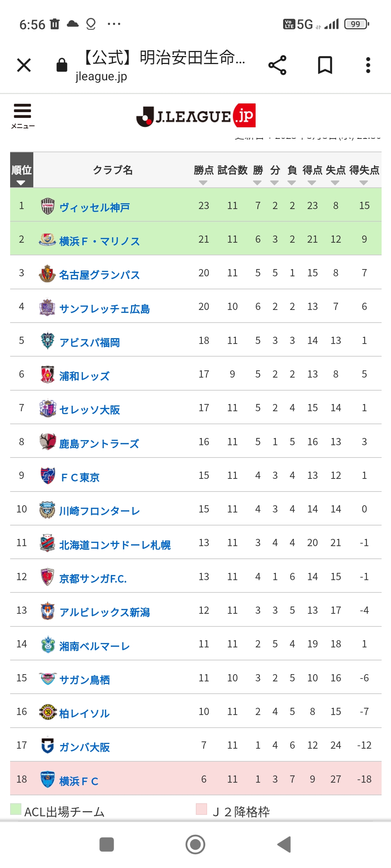
Task: Tap the Gamba Osaka club crest
Action: (47, 745)
